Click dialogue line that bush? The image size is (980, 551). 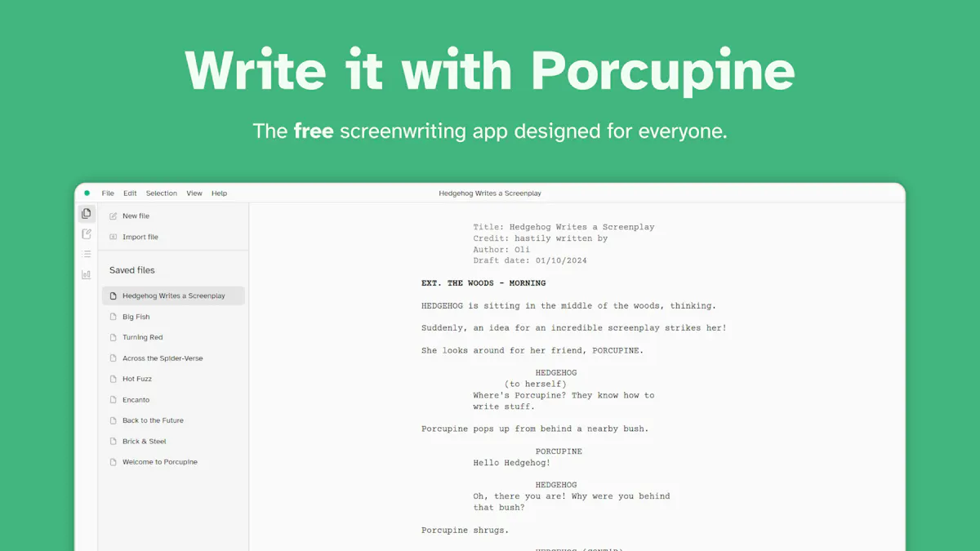coord(499,508)
